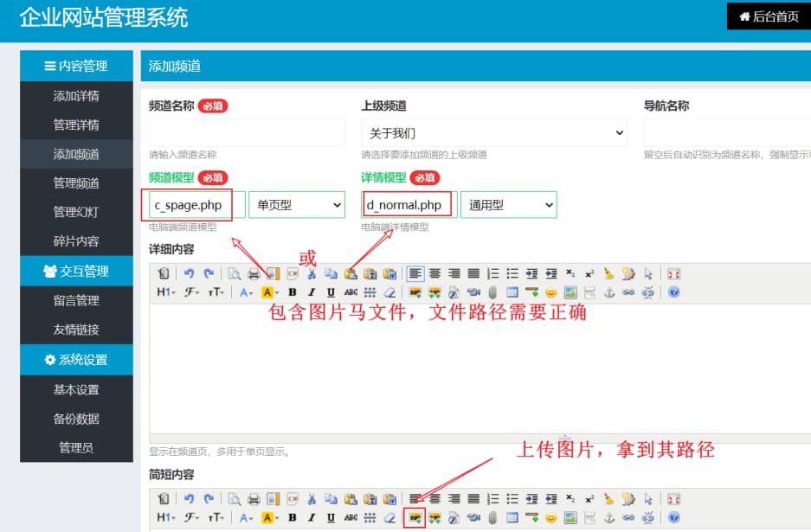Open text color picker in 详细内容 editor
This screenshot has height=532, width=811.
coord(246,292)
